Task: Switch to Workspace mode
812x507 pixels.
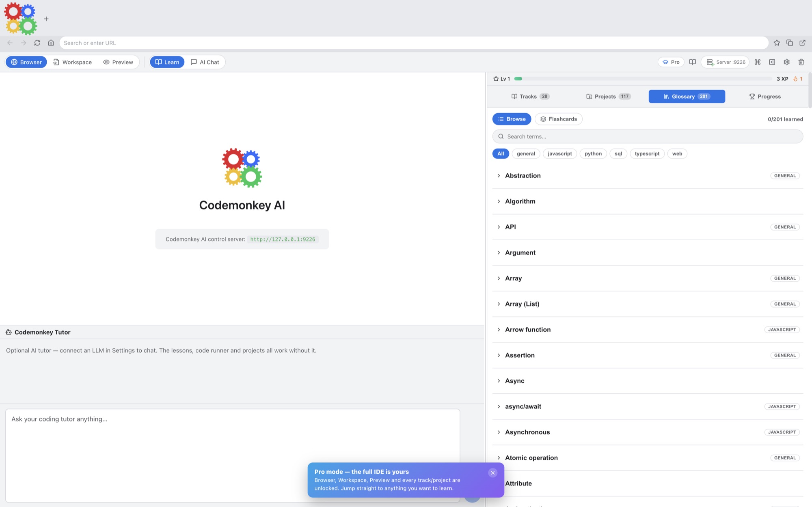Action: (x=73, y=62)
